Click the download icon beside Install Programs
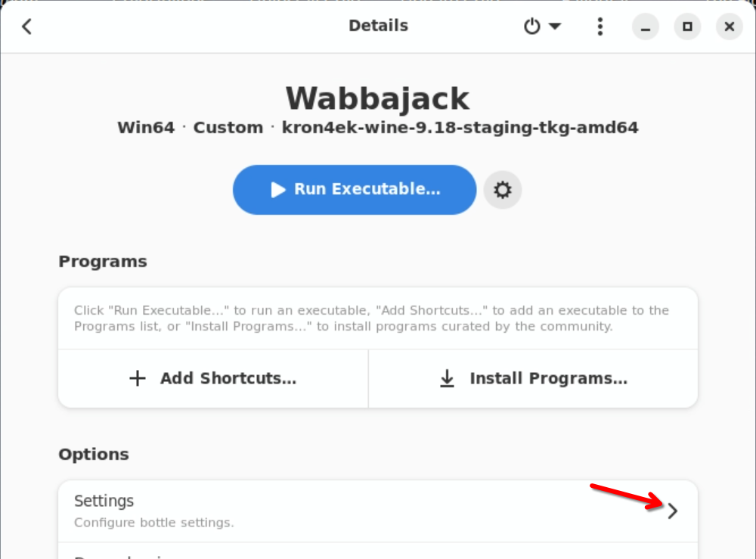Screen dimensions: 756x559 [448, 379]
